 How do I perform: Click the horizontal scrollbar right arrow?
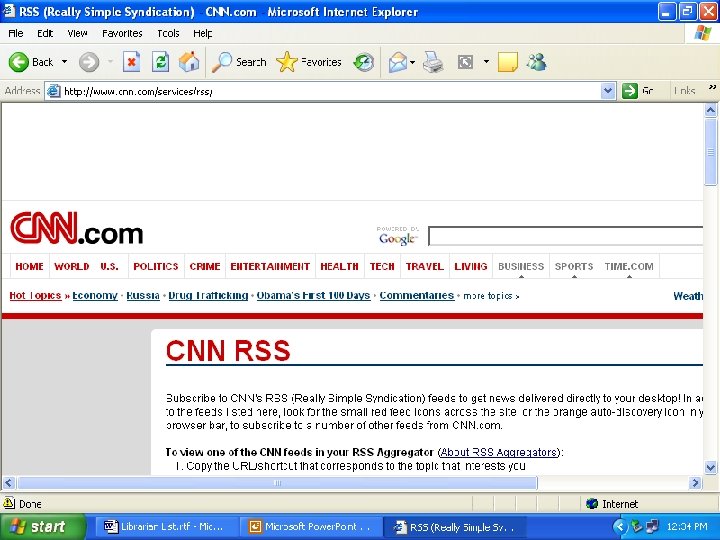click(x=695, y=483)
